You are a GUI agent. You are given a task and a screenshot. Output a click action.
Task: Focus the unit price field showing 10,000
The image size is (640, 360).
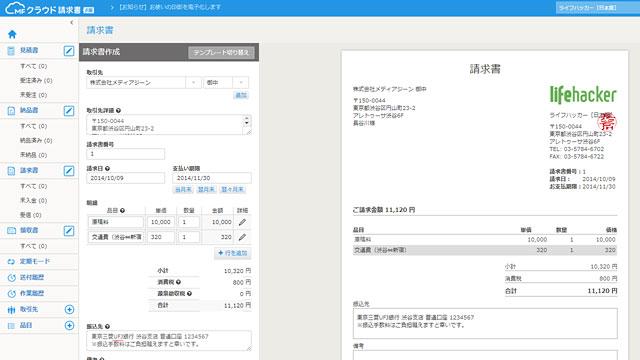[x=161, y=222]
